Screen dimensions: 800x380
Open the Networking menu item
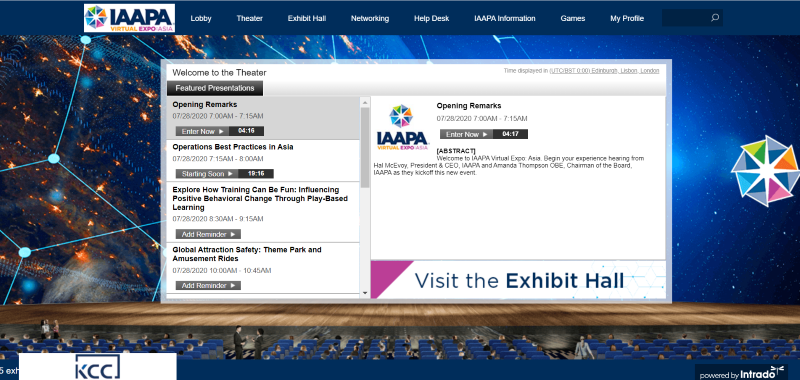[370, 18]
